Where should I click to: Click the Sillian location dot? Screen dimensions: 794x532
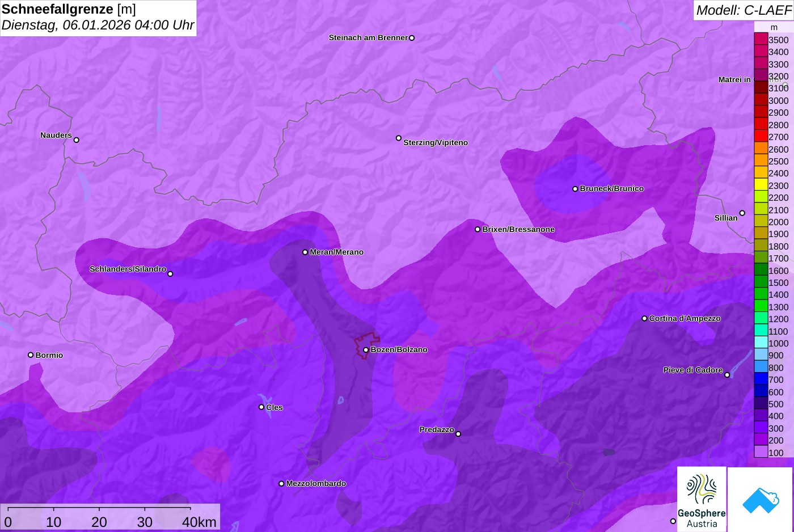(x=742, y=213)
